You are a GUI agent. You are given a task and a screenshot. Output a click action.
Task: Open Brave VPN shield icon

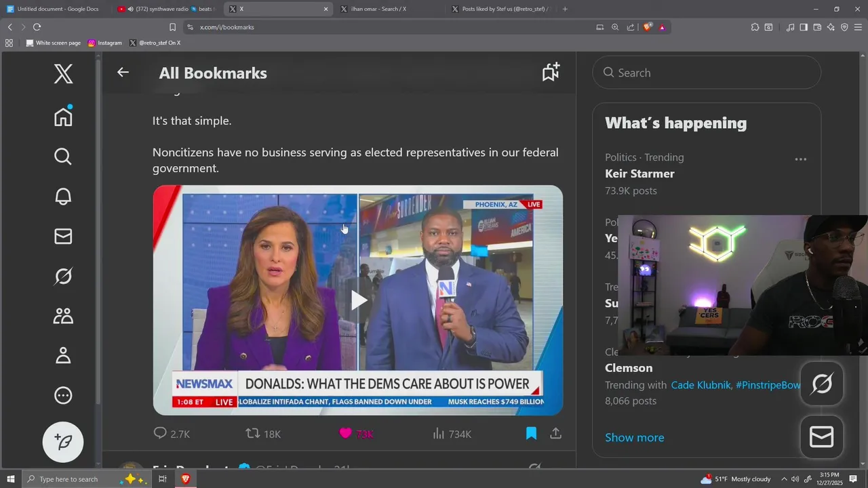click(844, 27)
